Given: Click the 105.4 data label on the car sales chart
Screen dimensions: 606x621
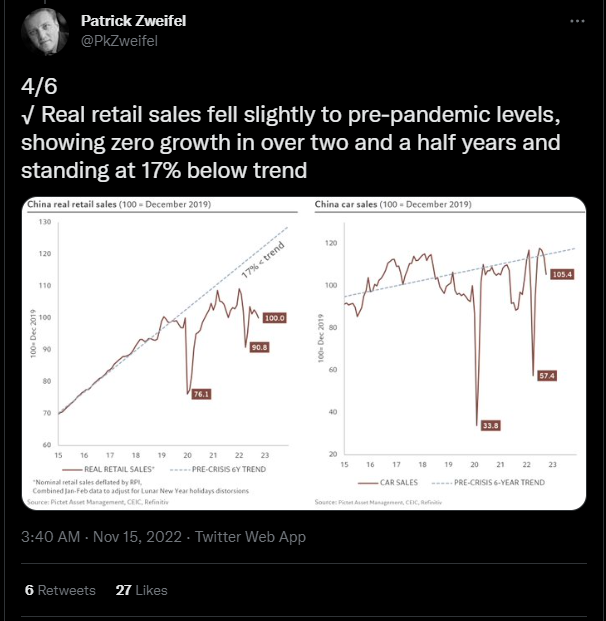Looking at the screenshot, I should coord(562,274).
